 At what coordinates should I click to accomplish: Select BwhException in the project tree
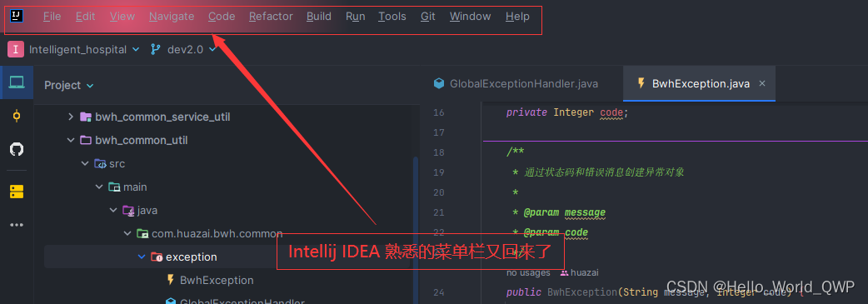[217, 280]
